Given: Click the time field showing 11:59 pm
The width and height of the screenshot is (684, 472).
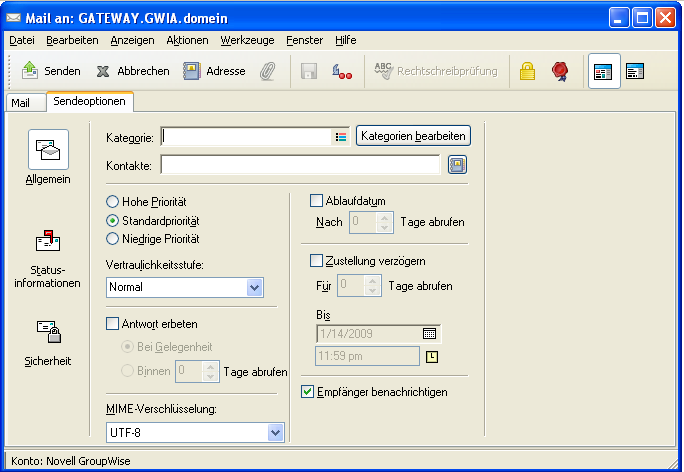Looking at the screenshot, I should coord(367,356).
